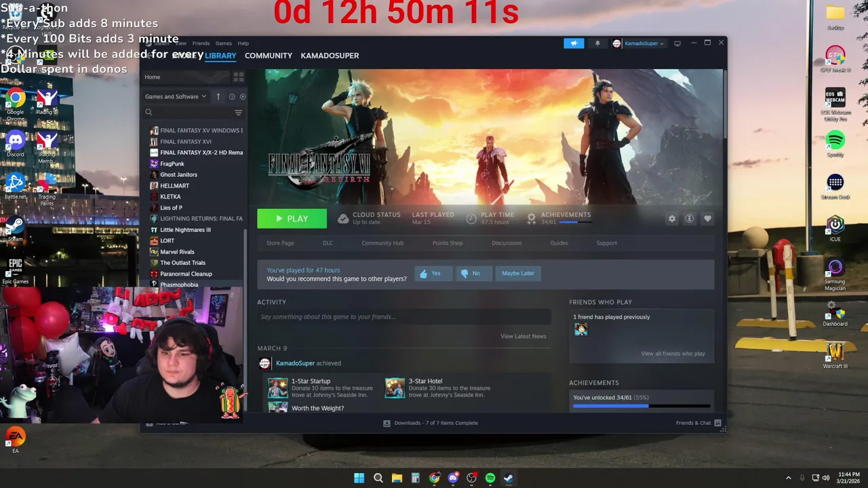Open the Games menu
868x488 pixels.
223,43
